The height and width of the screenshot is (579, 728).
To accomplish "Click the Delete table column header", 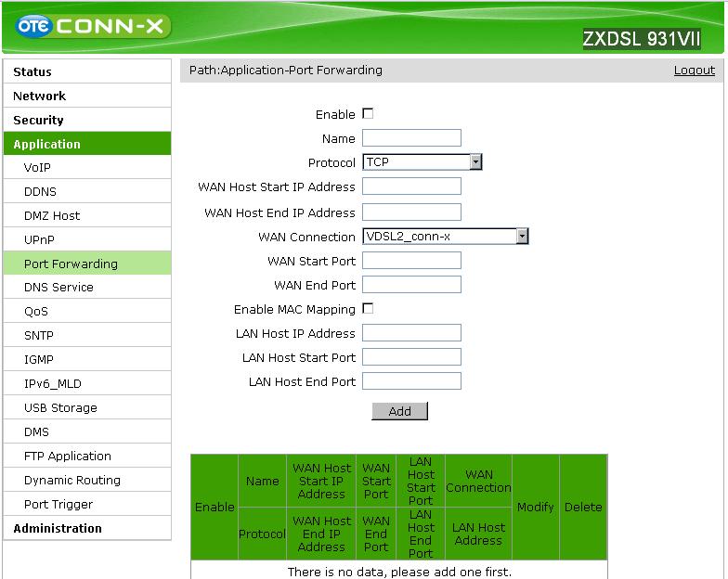I will (x=583, y=507).
